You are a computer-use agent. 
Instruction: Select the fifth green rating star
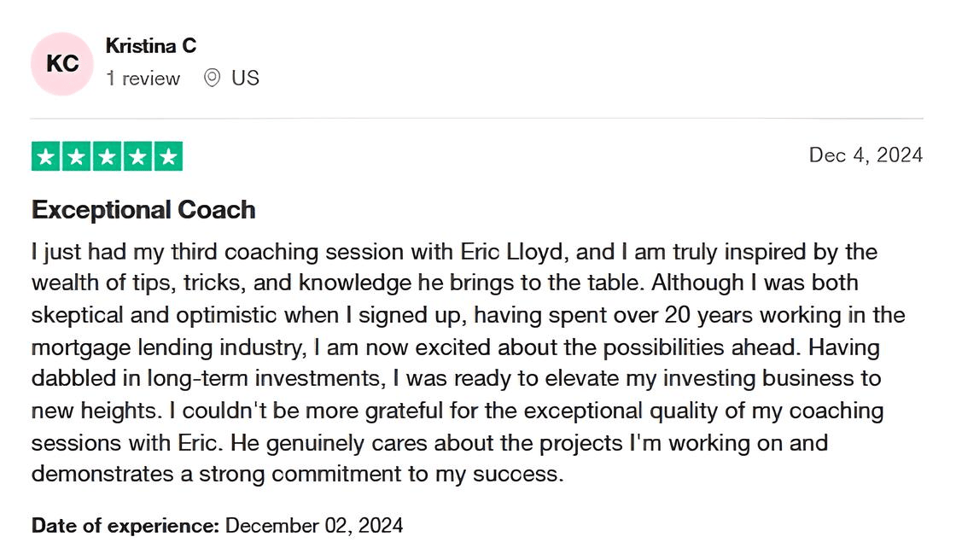[x=168, y=157]
